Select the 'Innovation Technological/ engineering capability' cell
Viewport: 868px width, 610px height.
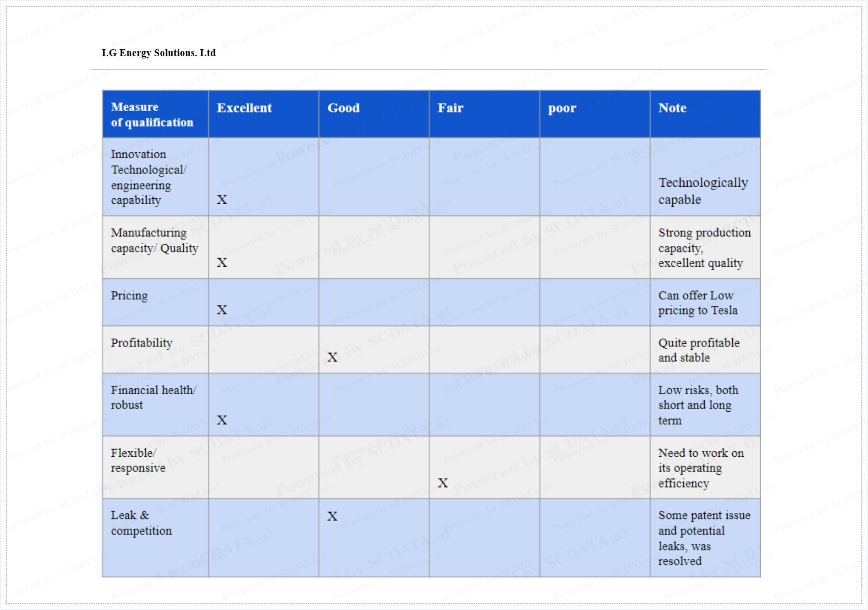(156, 177)
